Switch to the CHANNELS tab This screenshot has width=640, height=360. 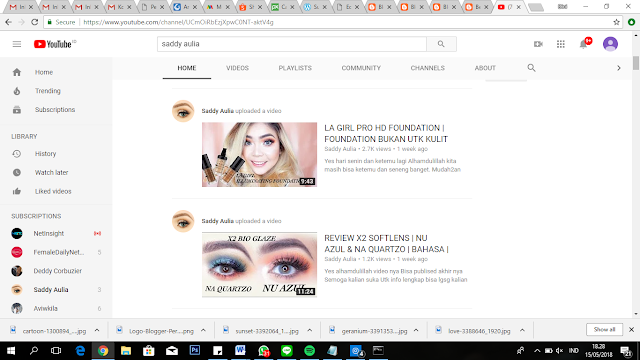pos(427,68)
